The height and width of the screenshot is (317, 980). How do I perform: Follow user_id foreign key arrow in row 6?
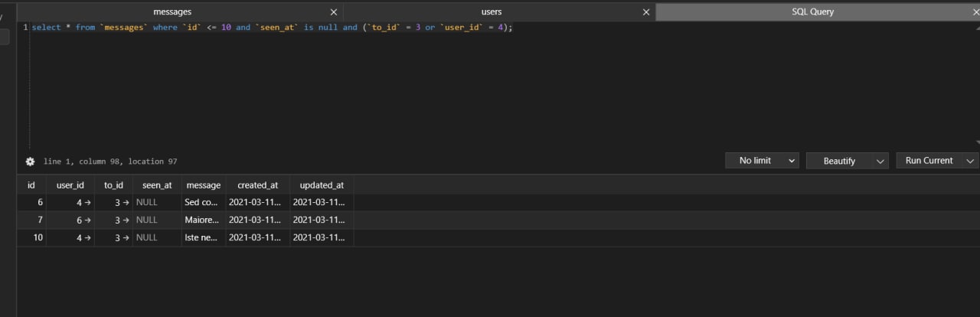88,203
